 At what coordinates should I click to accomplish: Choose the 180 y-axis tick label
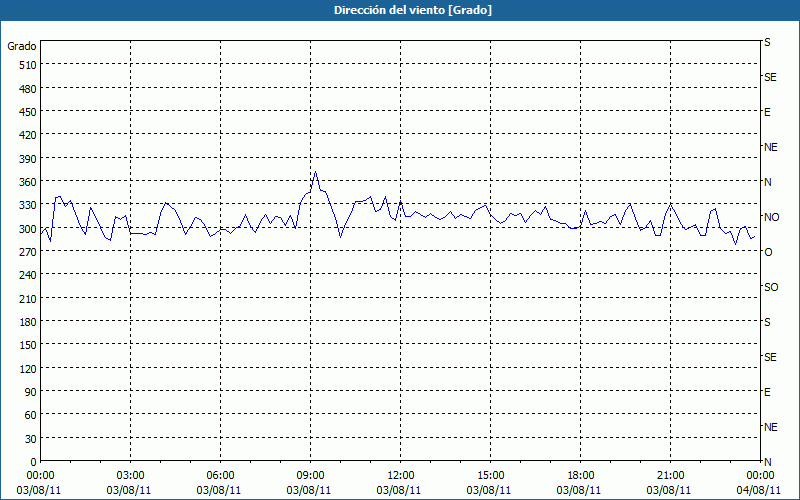tap(28, 322)
